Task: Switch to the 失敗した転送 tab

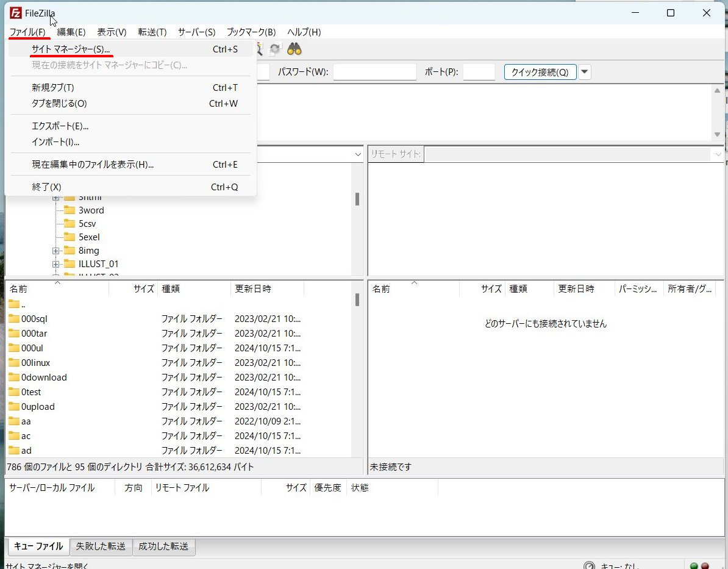Action: pyautogui.click(x=101, y=546)
